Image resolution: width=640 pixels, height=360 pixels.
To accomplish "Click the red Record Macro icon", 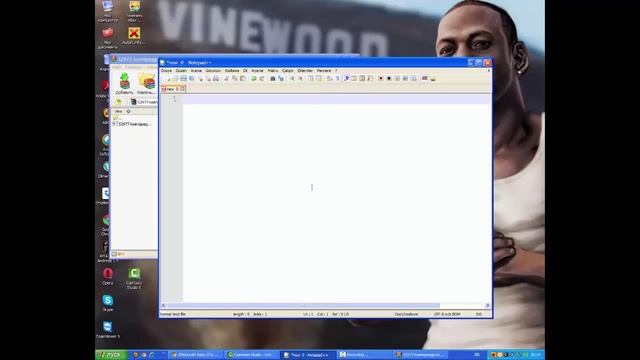I will (x=381, y=78).
